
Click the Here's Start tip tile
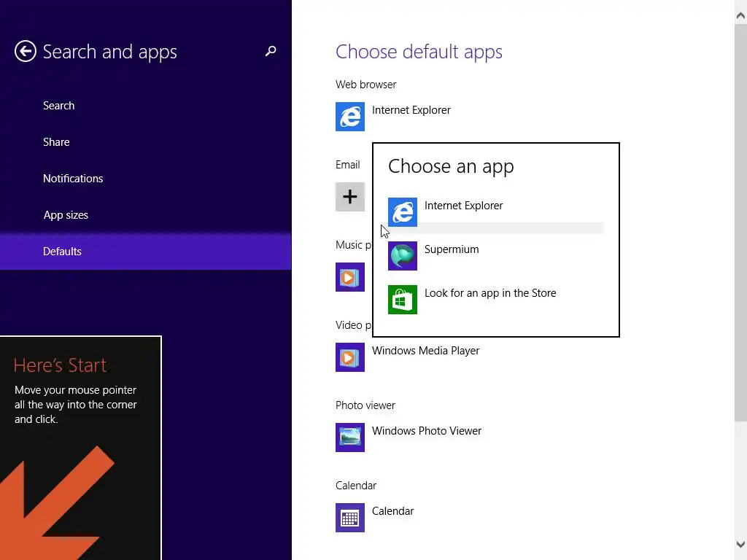(x=80, y=448)
